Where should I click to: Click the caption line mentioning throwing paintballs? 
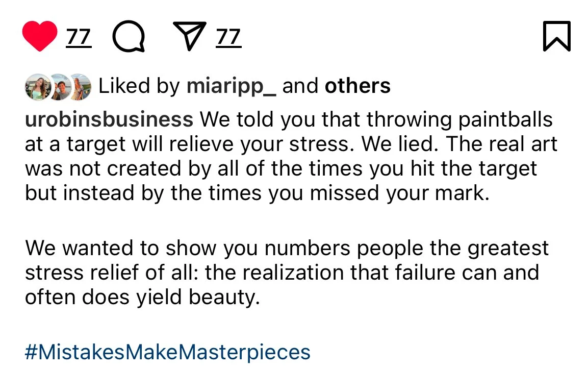pos(289,120)
